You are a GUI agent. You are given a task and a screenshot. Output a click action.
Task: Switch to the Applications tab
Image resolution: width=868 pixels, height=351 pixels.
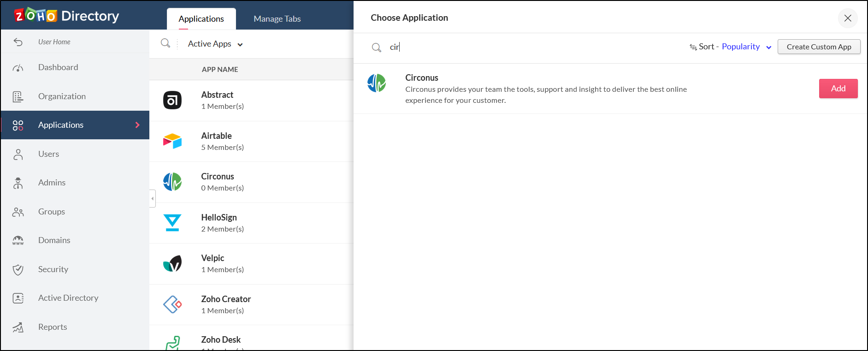pos(201,19)
